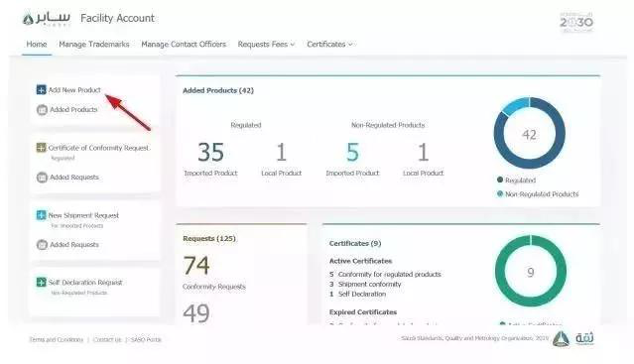Image resolution: width=634 pixels, height=364 pixels.
Task: Click the Regulated legend color dot
Action: point(500,180)
